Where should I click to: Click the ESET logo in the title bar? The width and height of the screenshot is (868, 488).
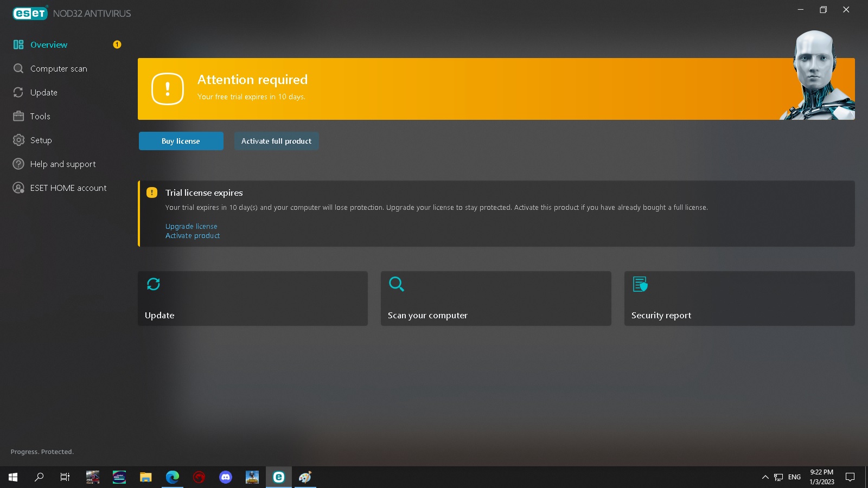(x=30, y=13)
